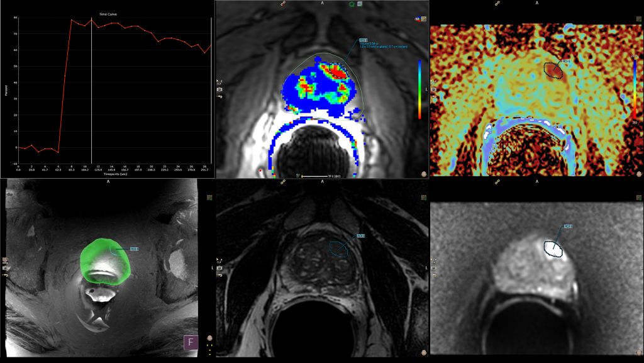Click the undo arrow in the perfusion panel
Image resolution: width=644 pixels, height=363 pixels.
coord(219,96)
